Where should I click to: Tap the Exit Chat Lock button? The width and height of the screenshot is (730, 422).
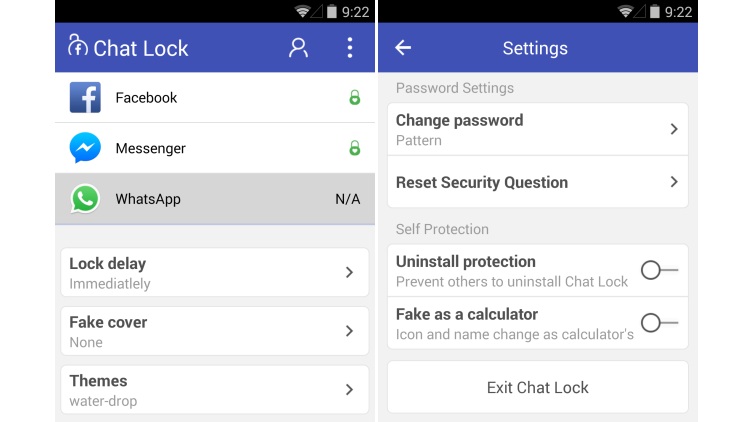click(538, 387)
